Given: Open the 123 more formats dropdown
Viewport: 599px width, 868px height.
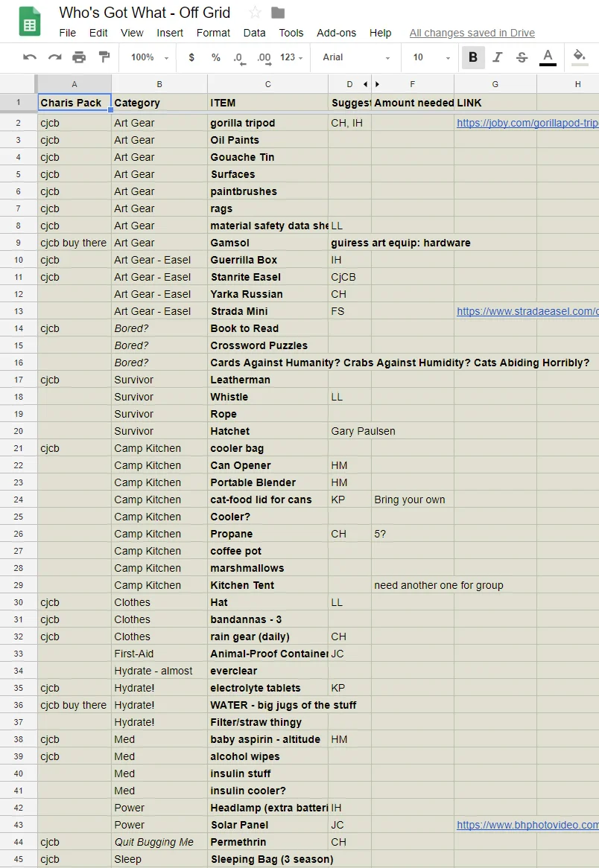Looking at the screenshot, I should tap(291, 57).
